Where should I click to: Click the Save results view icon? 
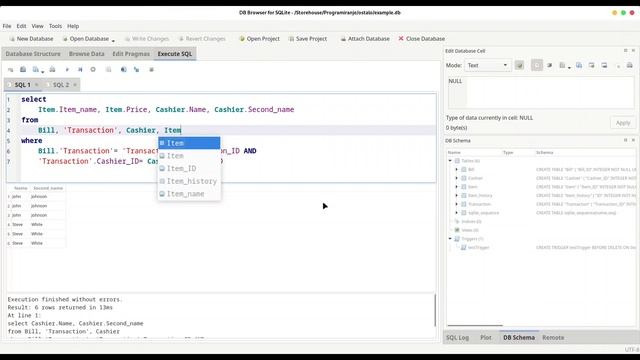click(108, 70)
